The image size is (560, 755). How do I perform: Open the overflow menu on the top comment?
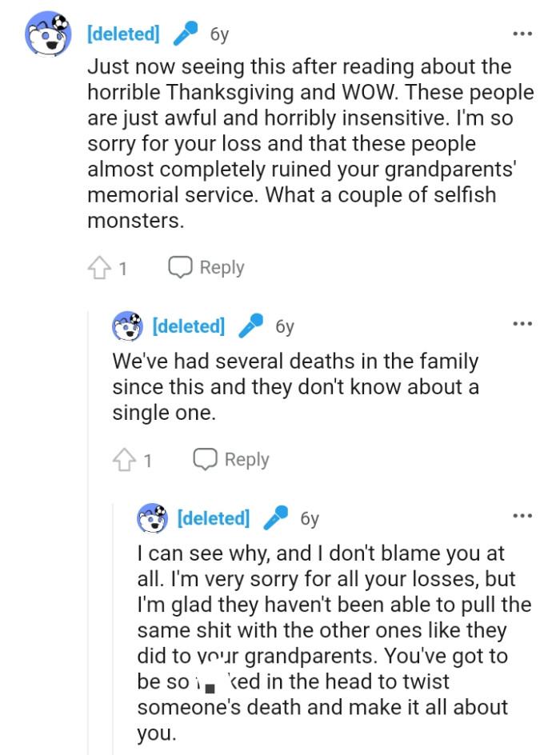(x=522, y=33)
